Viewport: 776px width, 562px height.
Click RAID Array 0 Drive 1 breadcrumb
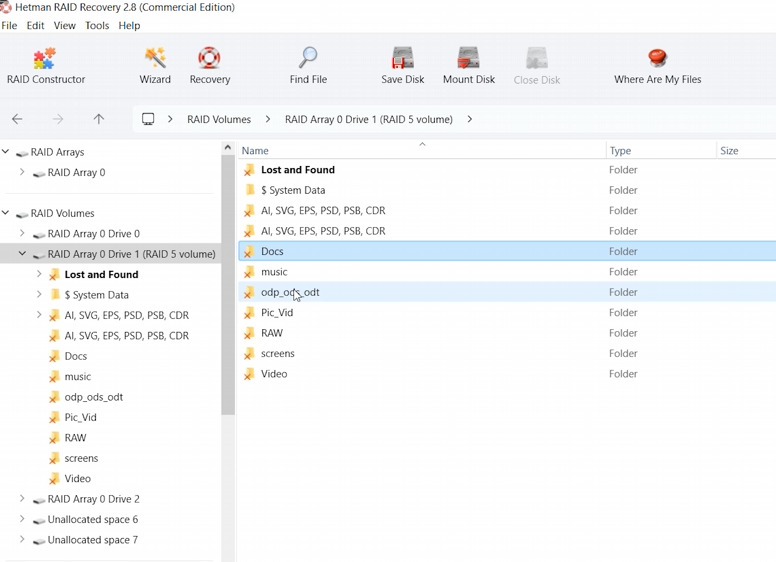[369, 119]
